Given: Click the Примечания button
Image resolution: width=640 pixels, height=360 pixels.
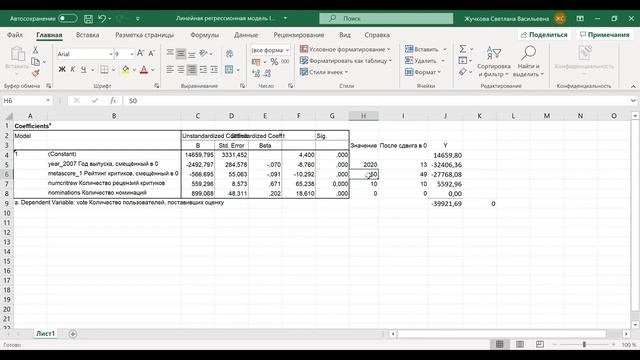Looking at the screenshot, I should pyautogui.click(x=605, y=35).
